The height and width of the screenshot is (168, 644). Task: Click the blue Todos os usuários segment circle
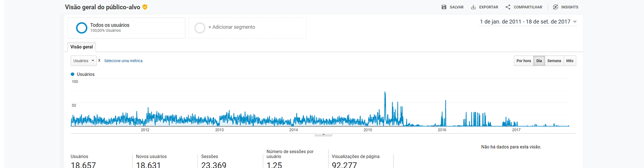tap(82, 28)
